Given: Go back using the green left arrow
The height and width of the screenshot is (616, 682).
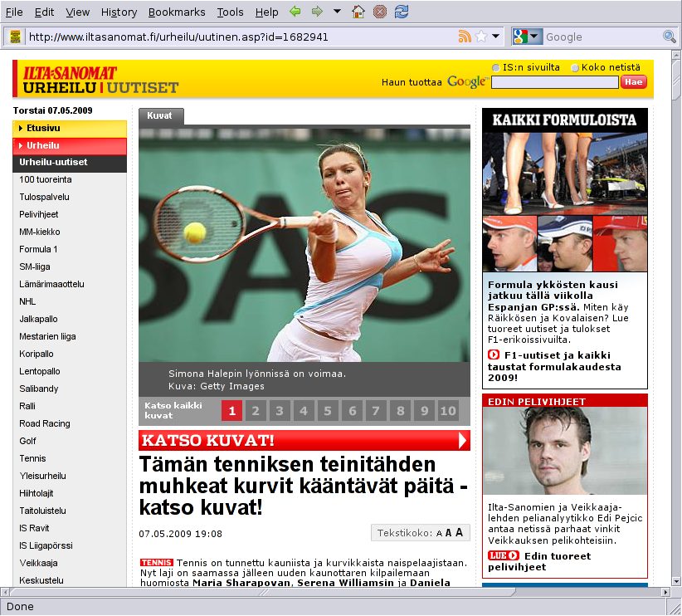Looking at the screenshot, I should coord(295,12).
